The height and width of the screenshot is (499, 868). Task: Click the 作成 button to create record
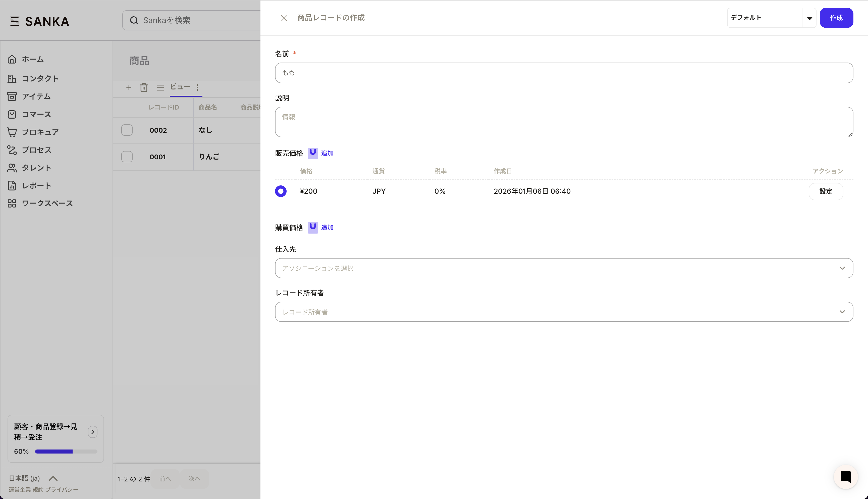[836, 18]
